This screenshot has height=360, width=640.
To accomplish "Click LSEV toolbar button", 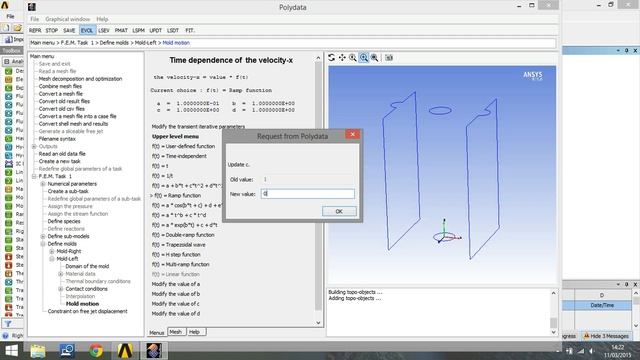I will coord(104,31).
